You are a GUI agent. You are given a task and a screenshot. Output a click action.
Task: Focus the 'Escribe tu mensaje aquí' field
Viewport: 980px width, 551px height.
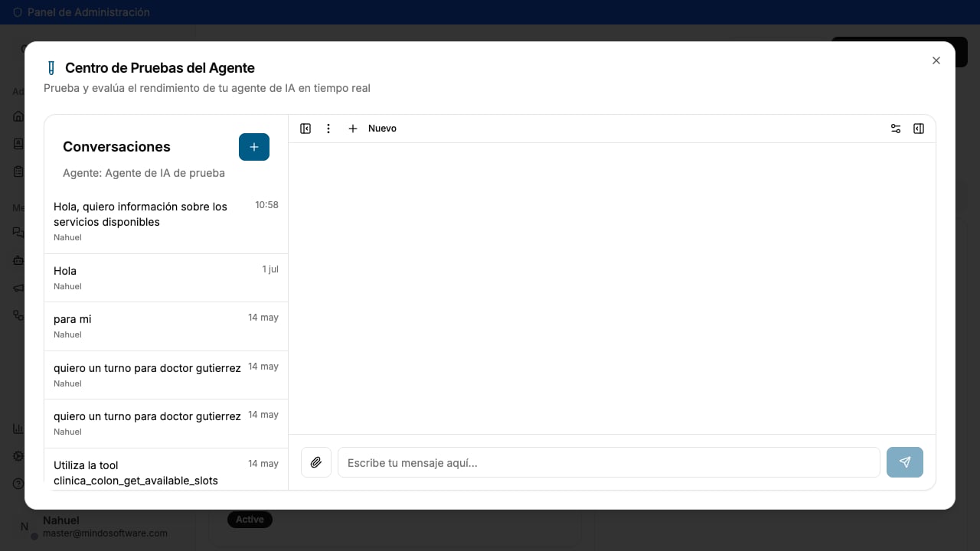pyautogui.click(x=609, y=462)
